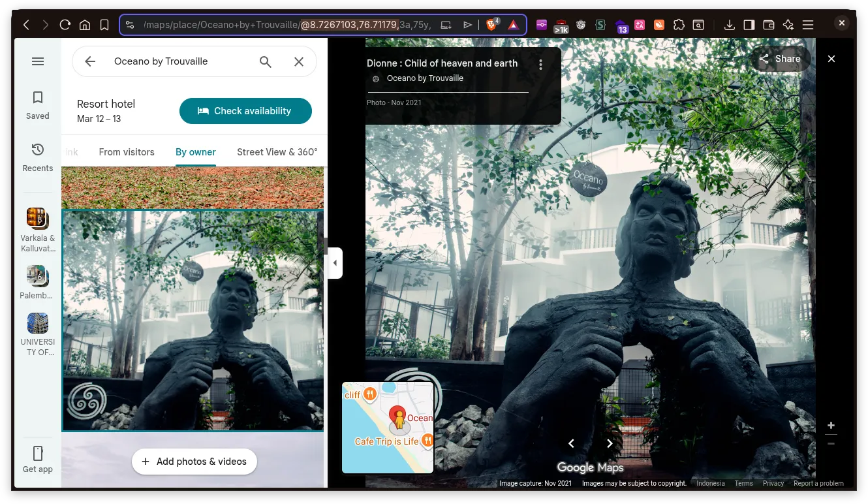
Task: Click the search magnifier icon
Action: [x=266, y=61]
